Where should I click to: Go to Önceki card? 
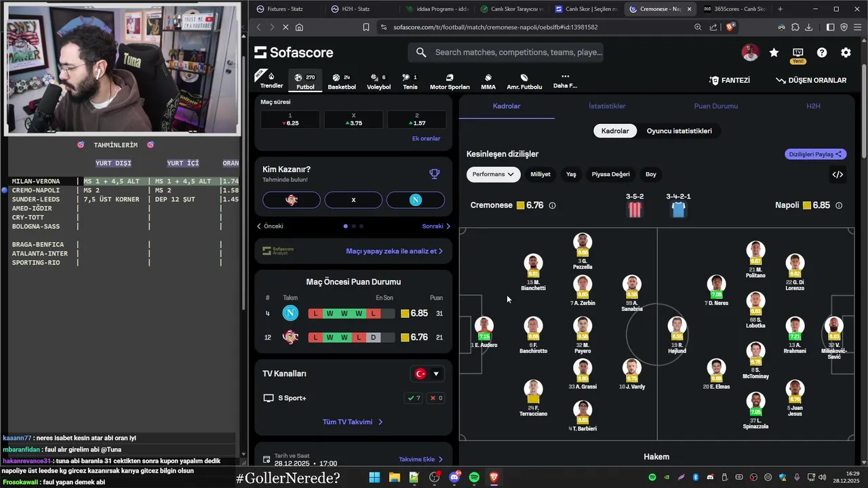click(270, 226)
